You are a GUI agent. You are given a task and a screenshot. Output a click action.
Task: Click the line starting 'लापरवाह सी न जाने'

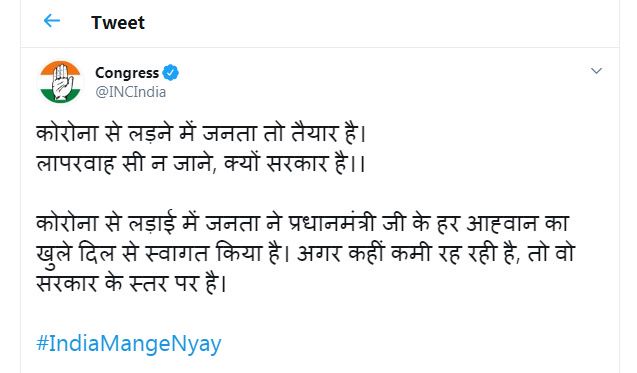click(201, 163)
